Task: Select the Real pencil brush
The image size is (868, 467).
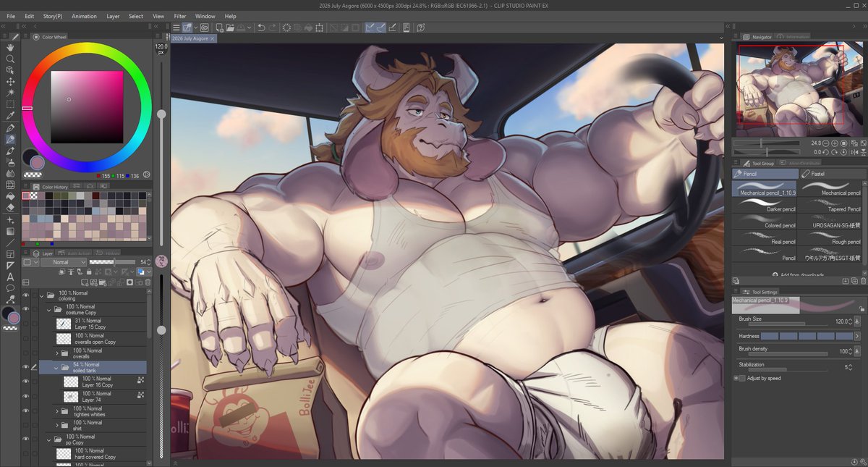Action: pyautogui.click(x=765, y=238)
